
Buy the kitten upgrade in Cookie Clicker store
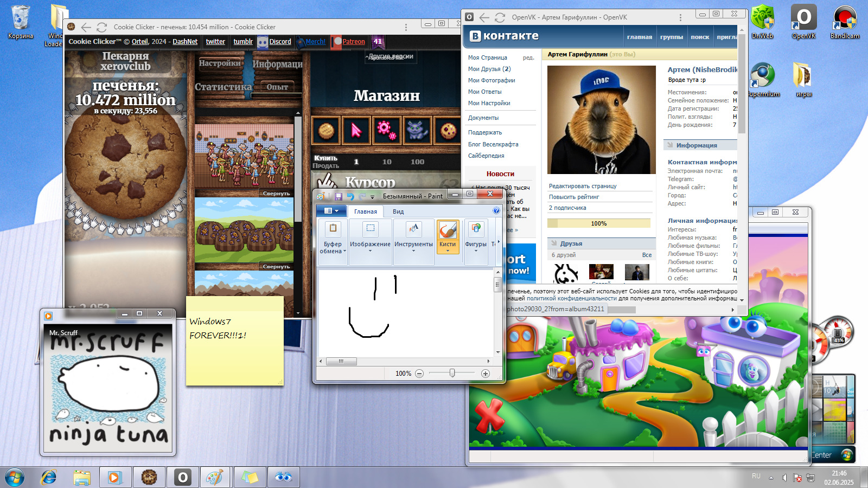click(x=415, y=131)
